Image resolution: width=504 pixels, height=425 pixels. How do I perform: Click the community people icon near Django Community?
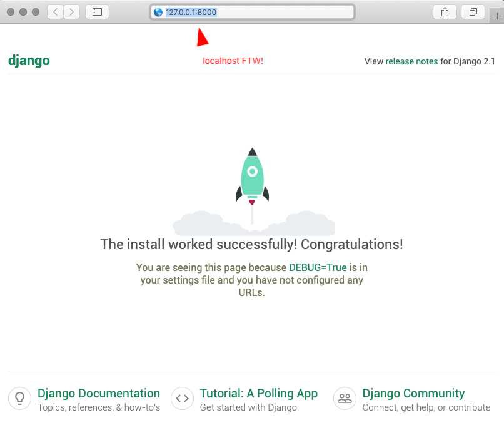[345, 398]
